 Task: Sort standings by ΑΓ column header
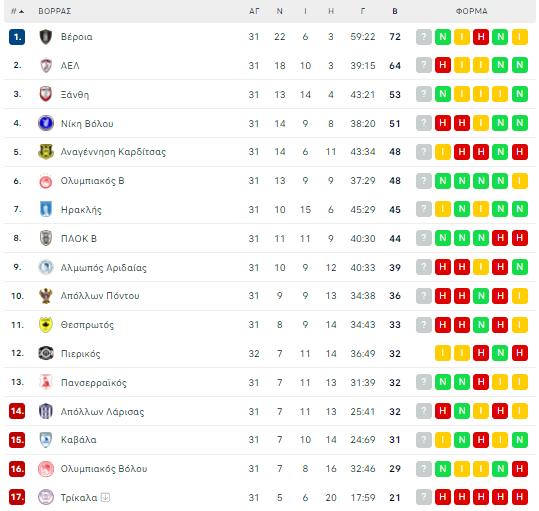coord(254,11)
